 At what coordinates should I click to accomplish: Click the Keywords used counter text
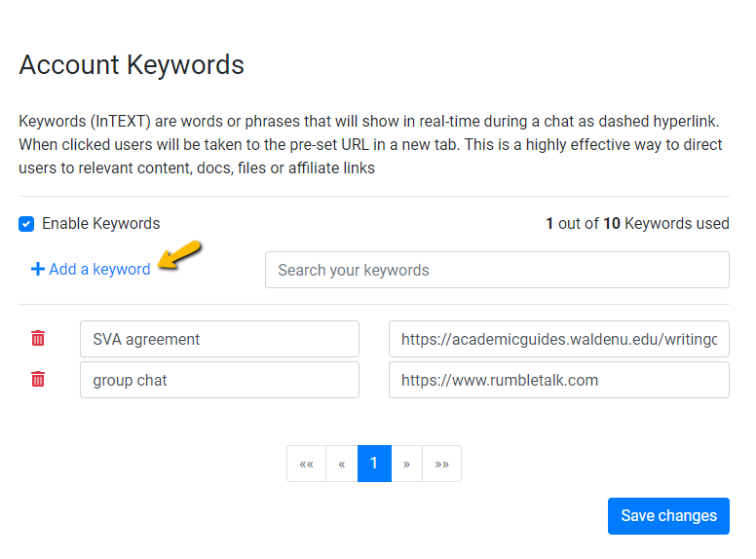(x=637, y=224)
